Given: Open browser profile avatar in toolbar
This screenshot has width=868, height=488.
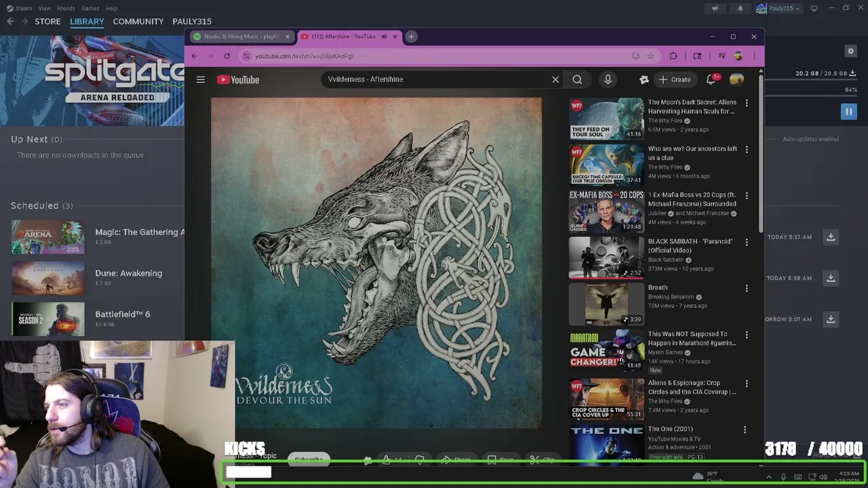Looking at the screenshot, I should pyautogui.click(x=738, y=56).
